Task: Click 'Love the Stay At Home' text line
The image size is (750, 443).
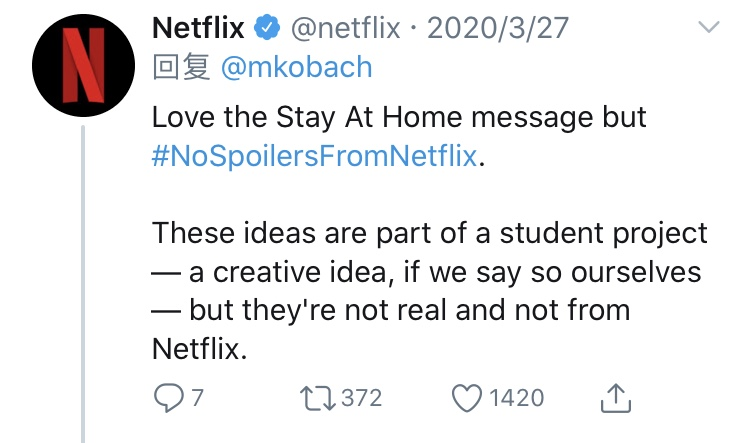Action: pos(399,118)
